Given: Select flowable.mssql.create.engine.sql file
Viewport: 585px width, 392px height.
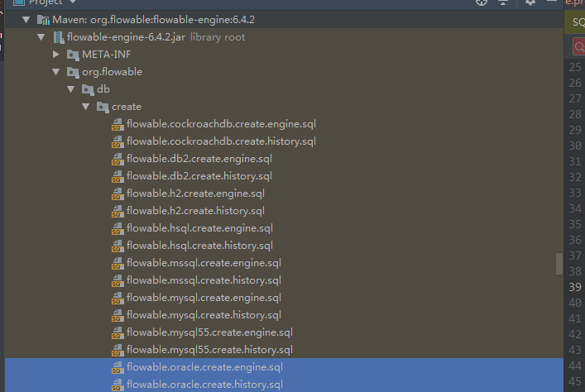Looking at the screenshot, I should click(x=204, y=263).
